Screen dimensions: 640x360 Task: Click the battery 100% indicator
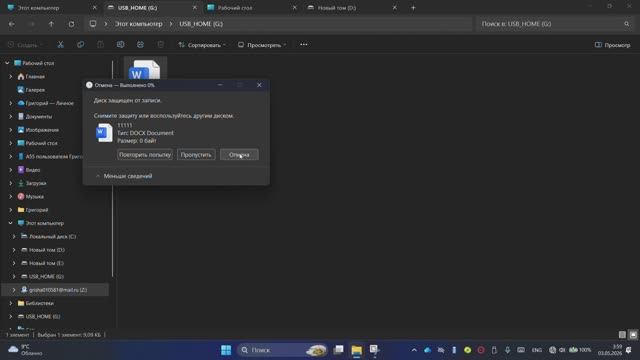pyautogui.click(x=580, y=350)
